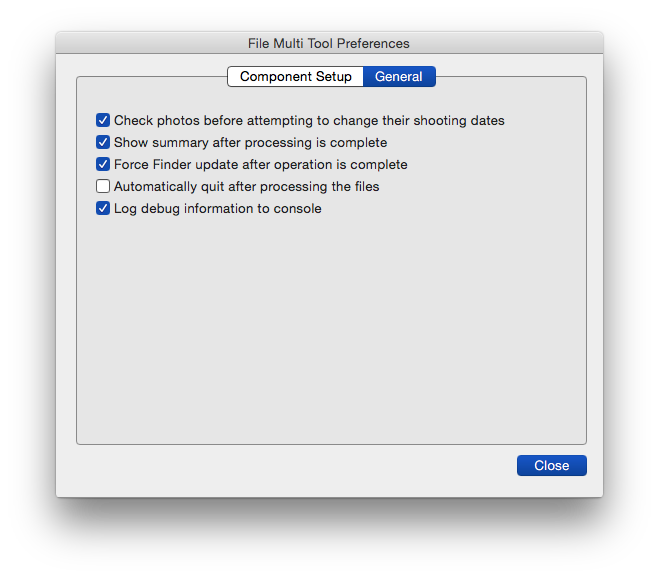This screenshot has width=659, height=578.
Task: Turn off the Log debug information checkbox
Action: [x=103, y=208]
